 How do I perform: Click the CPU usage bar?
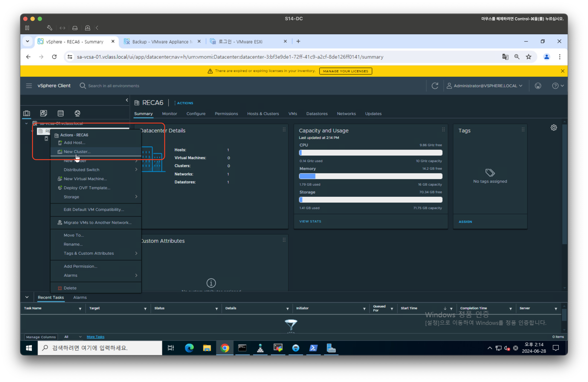point(370,153)
